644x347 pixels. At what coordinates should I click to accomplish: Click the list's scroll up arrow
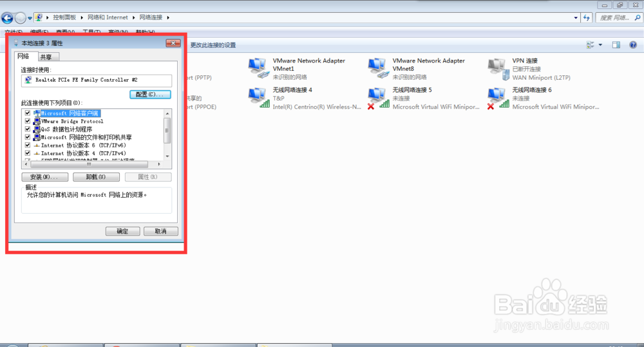(x=167, y=113)
